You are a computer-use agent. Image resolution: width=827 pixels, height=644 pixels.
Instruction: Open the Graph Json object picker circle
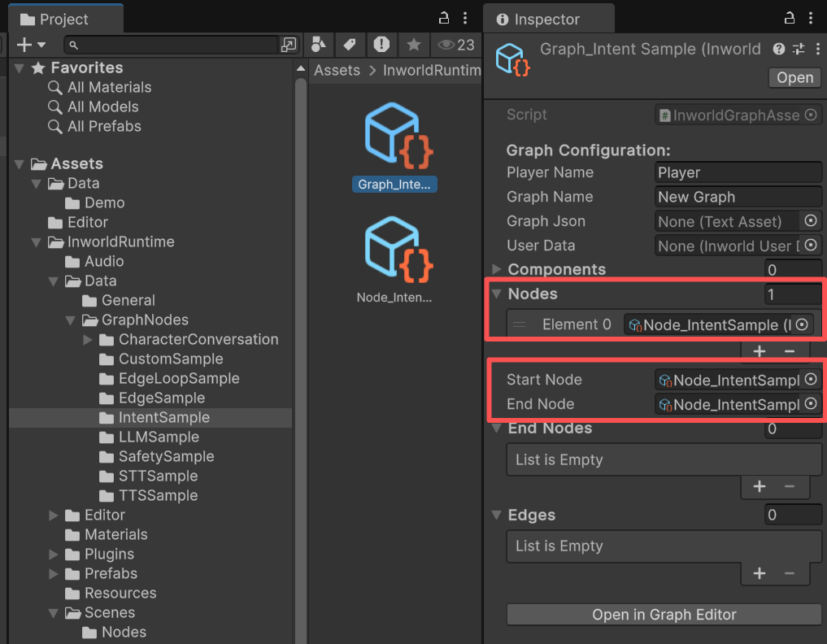click(811, 220)
